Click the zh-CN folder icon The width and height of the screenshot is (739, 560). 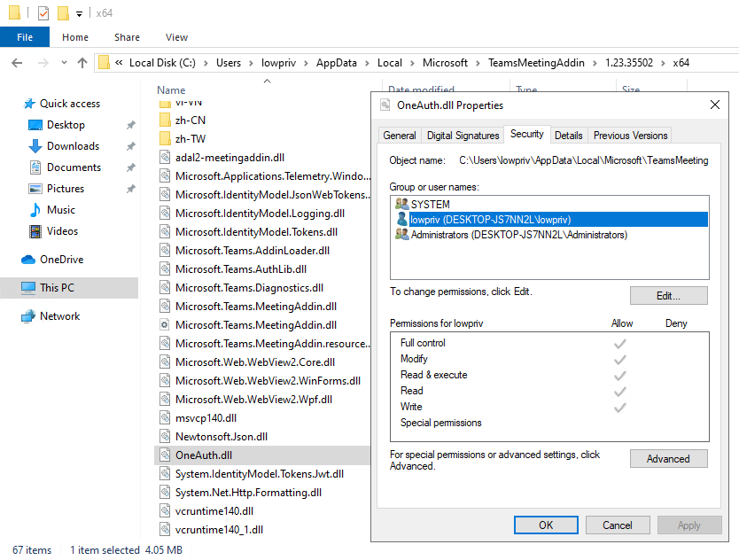click(x=165, y=121)
